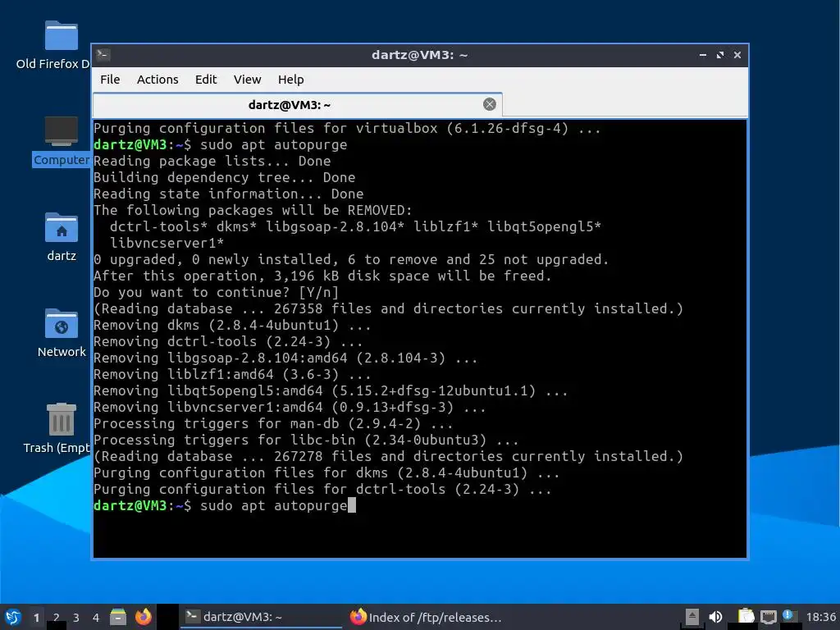This screenshot has width=840, height=630.
Task: Open the File menu
Action: tap(110, 80)
